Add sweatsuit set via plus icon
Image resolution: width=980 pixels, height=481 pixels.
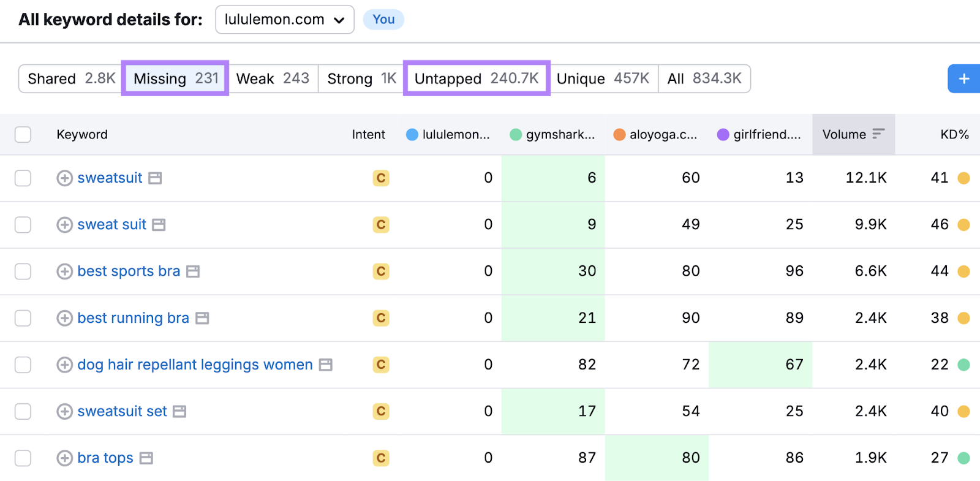click(64, 412)
